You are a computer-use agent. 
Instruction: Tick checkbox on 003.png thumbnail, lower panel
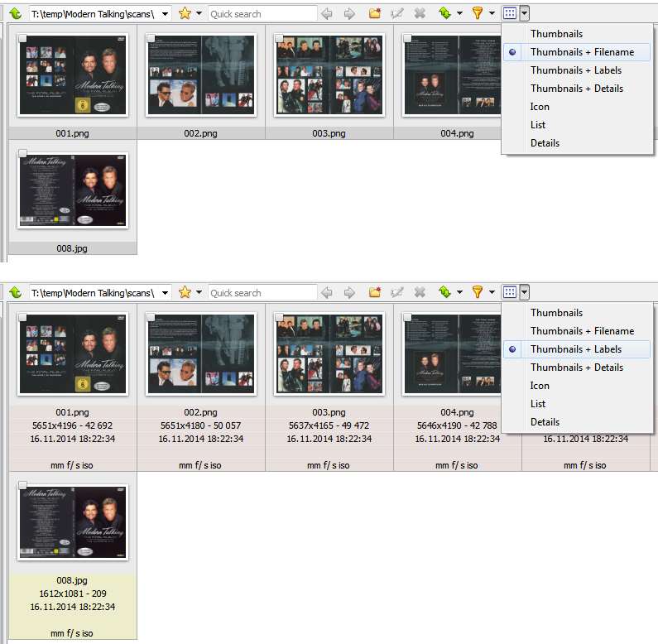pyautogui.click(x=279, y=317)
